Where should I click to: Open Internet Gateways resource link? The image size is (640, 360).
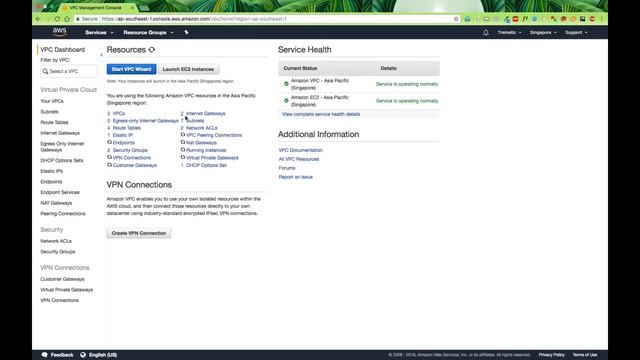pyautogui.click(x=206, y=113)
